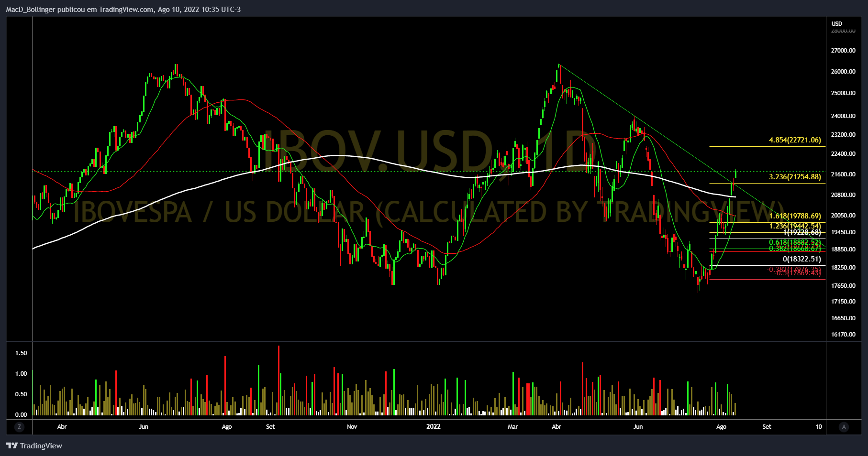Click the 27000.00 price axis label
The height and width of the screenshot is (456, 868).
(843, 50)
